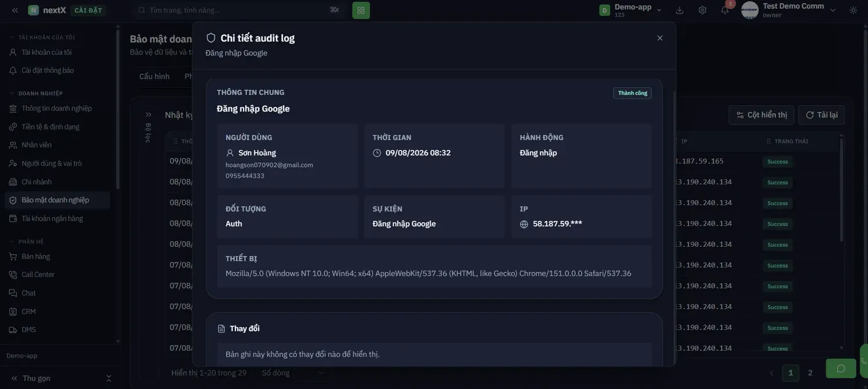Go to page 2 of the log
The image size is (868, 389).
(x=810, y=373)
